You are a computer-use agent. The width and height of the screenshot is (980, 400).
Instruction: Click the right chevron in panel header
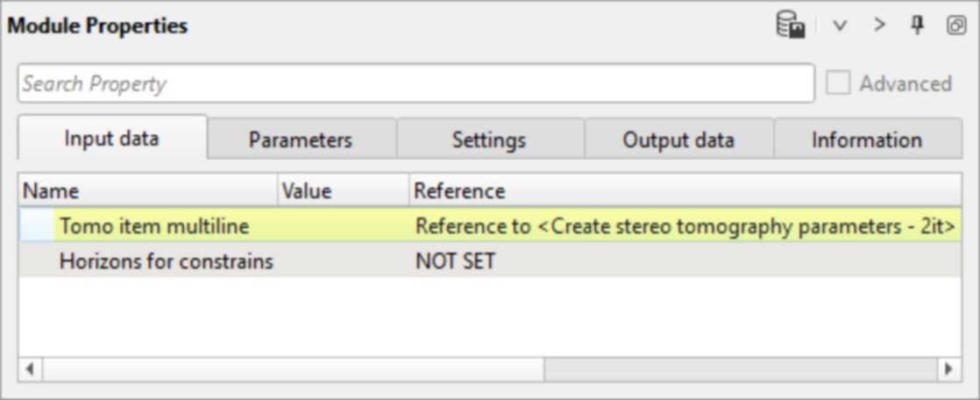[x=879, y=26]
